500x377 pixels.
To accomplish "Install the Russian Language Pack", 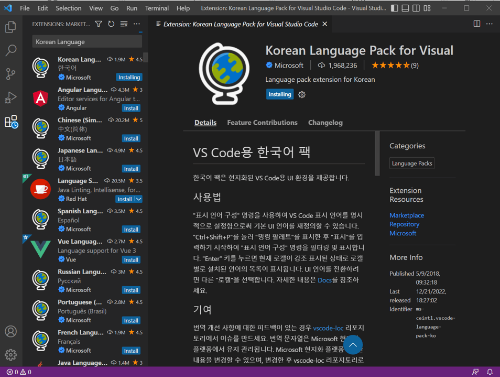I will 131,290.
